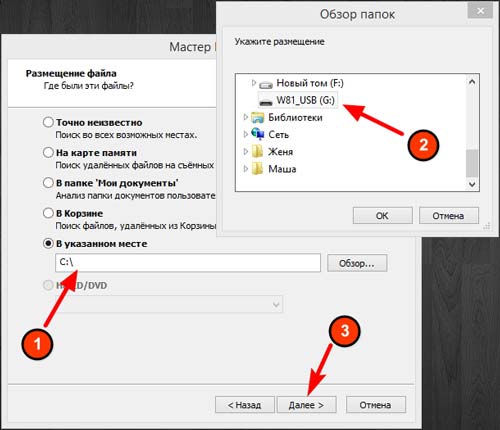Image resolution: width=500 pixels, height=430 pixels.
Task: Select the Сеть network icon
Action: pyautogui.click(x=258, y=134)
